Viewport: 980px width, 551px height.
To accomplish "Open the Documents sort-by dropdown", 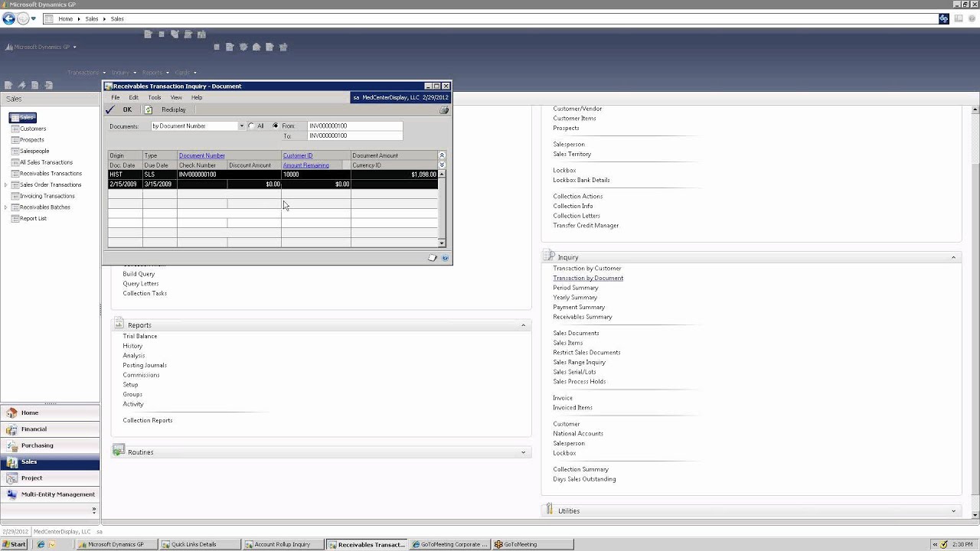I will coord(241,126).
